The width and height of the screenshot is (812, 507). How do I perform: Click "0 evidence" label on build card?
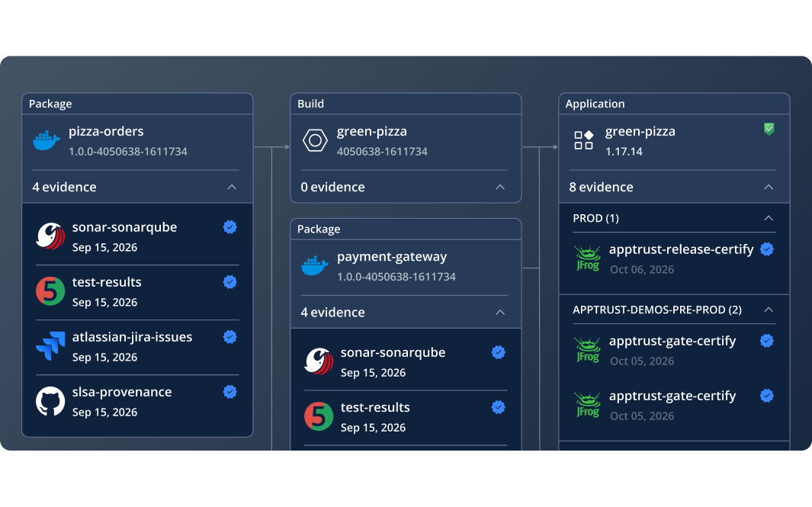332,187
